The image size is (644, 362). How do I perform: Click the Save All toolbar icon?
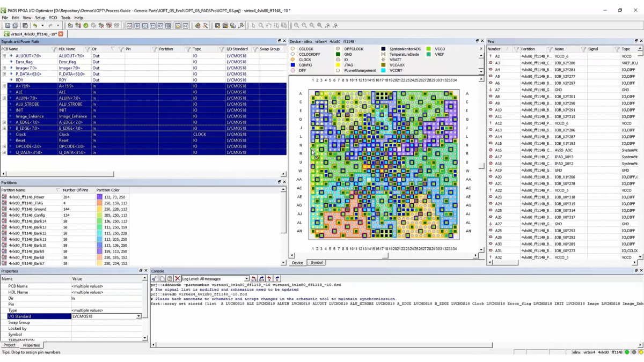click(x=16, y=25)
